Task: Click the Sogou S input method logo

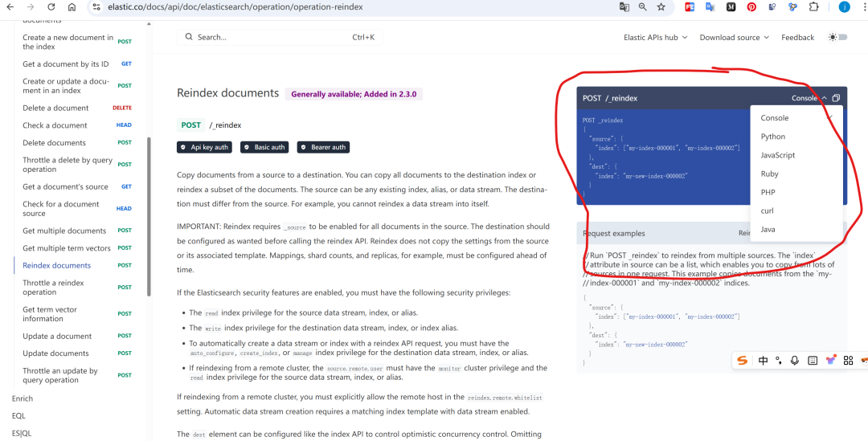Action: coord(743,361)
